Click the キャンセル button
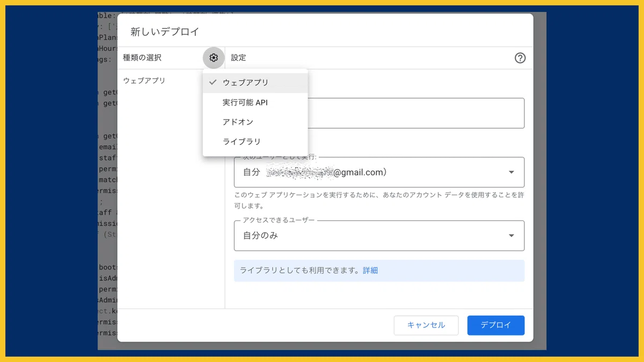The image size is (644, 362). [426, 325]
